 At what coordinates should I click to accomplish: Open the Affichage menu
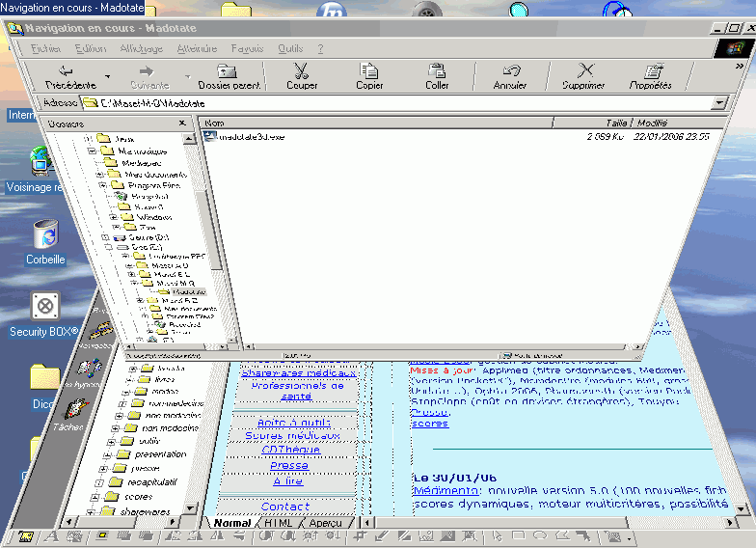141,48
